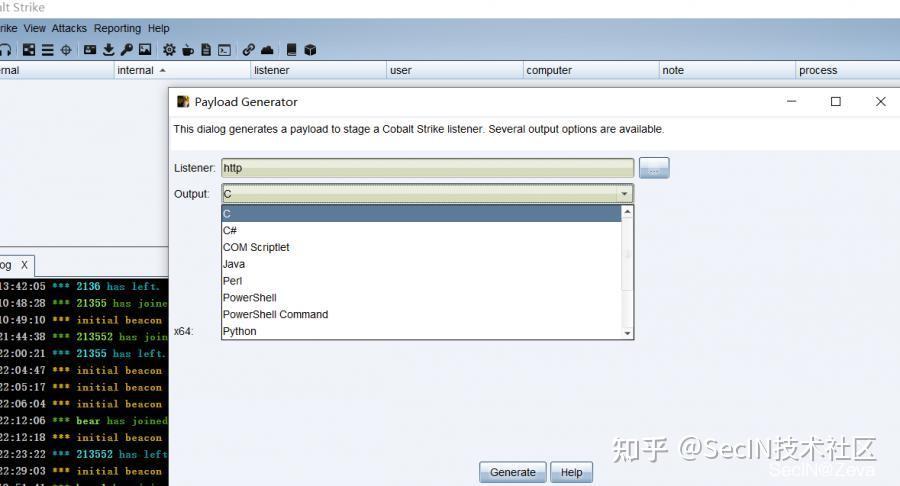
Task: Click the dropdown list scroll-up arrow
Action: (x=627, y=212)
